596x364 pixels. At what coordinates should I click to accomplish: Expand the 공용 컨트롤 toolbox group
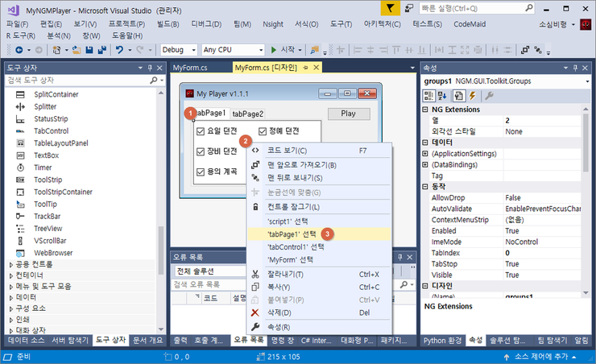click(x=11, y=264)
